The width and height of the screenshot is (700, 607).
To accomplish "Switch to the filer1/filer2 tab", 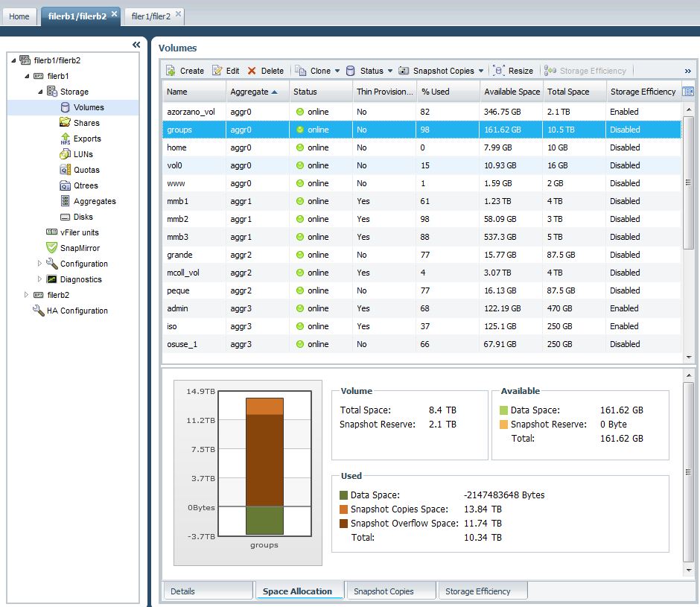I will 150,16.
